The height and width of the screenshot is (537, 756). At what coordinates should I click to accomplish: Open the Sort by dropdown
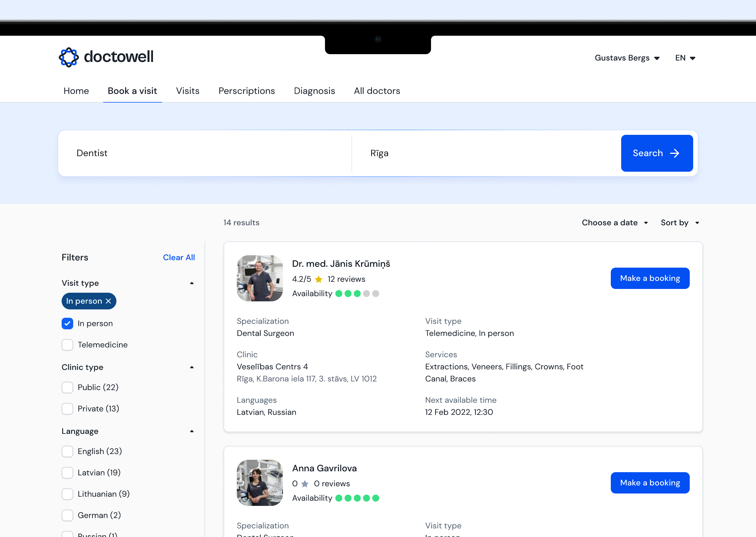pos(680,222)
